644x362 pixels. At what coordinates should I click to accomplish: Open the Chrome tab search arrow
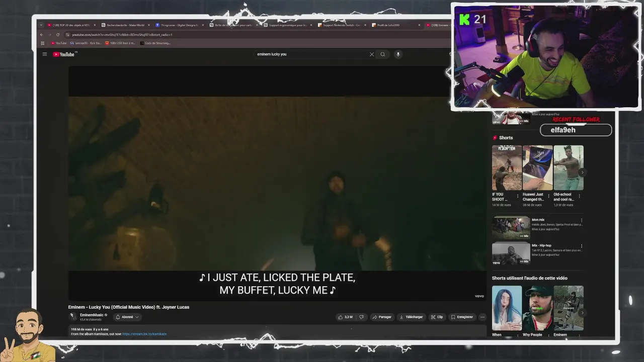(x=41, y=25)
